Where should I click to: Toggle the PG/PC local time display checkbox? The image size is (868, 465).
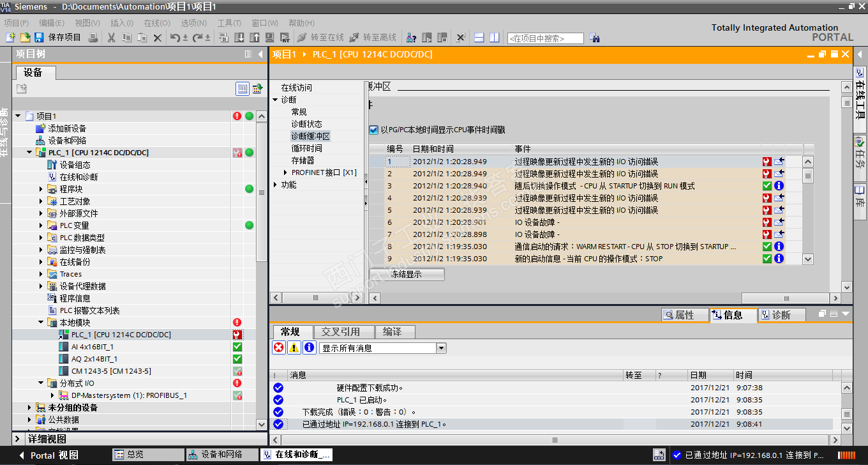click(374, 130)
